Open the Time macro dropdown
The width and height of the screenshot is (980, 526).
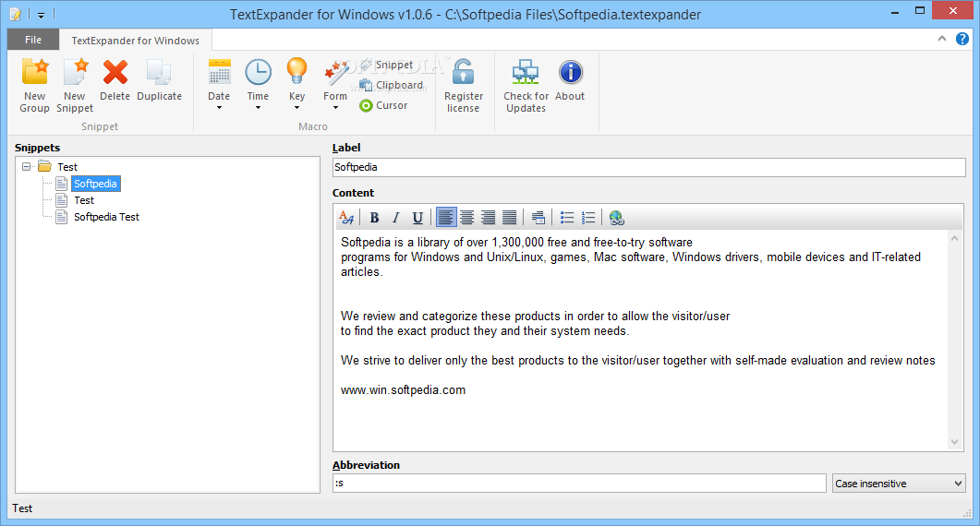coord(258,84)
